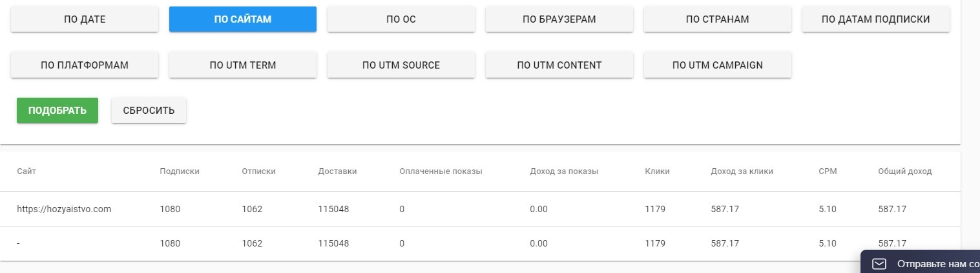The width and height of the screenshot is (980, 273).
Task: Click the https://hozyaistvo.com site row
Action: pos(64,209)
